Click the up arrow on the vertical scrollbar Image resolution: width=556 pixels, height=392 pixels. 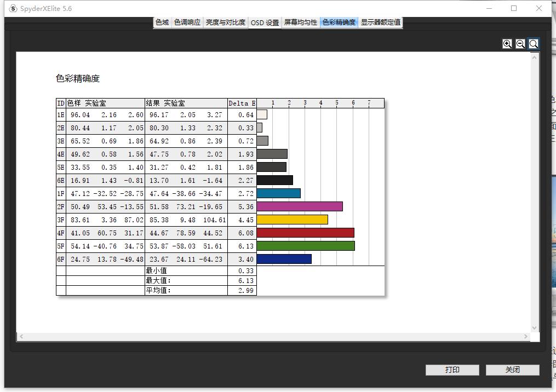click(534, 57)
